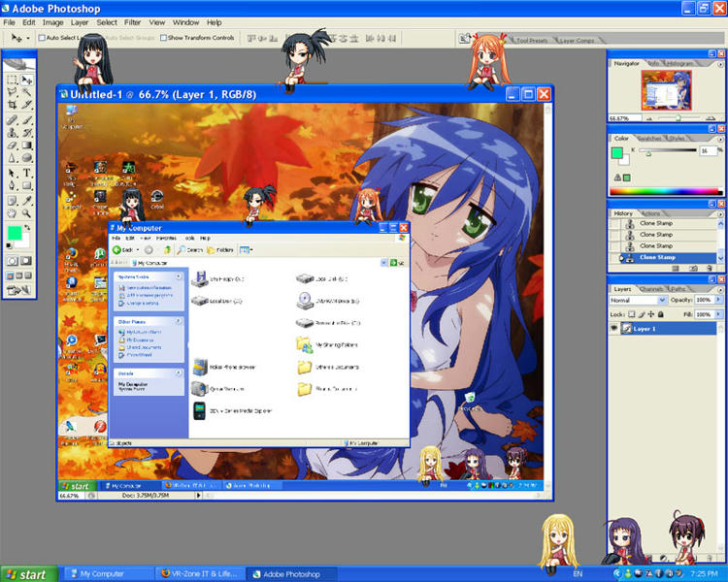Open the Layers panel options menu

(x=720, y=290)
